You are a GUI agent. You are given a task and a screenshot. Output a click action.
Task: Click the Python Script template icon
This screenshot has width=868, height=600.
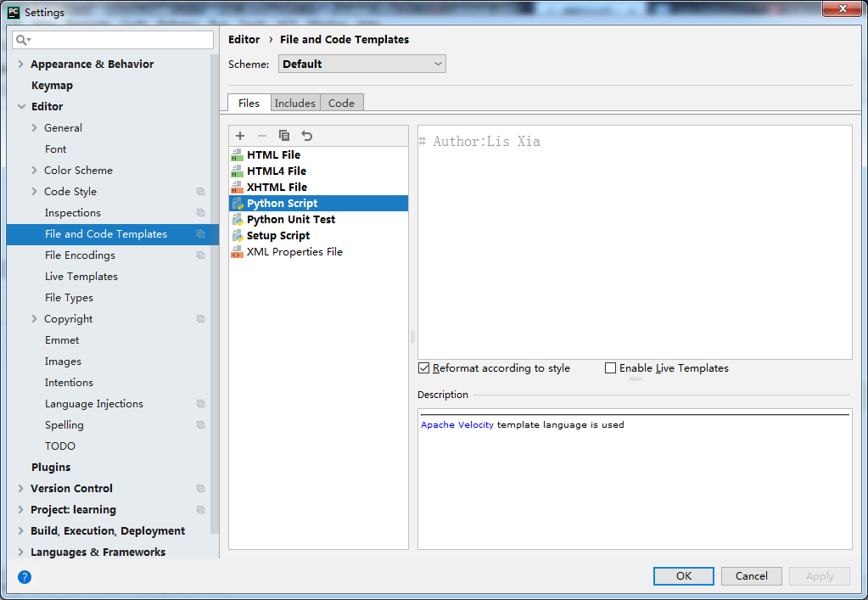click(238, 203)
